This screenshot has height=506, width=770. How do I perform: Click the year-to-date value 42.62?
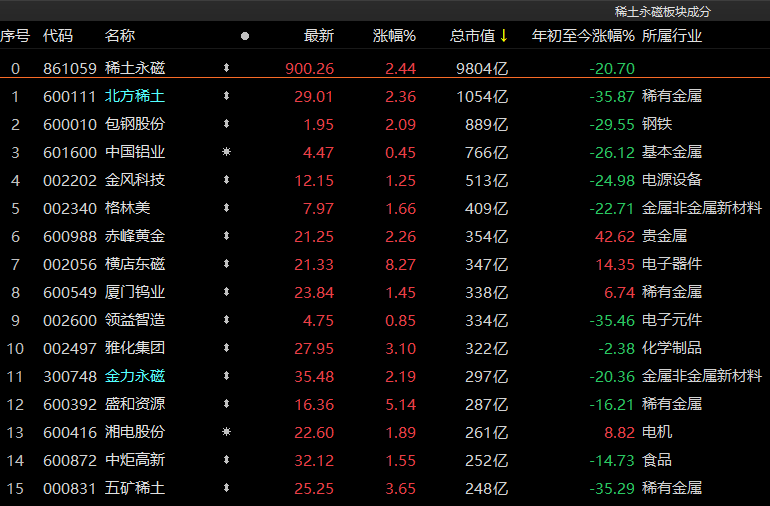coord(615,237)
